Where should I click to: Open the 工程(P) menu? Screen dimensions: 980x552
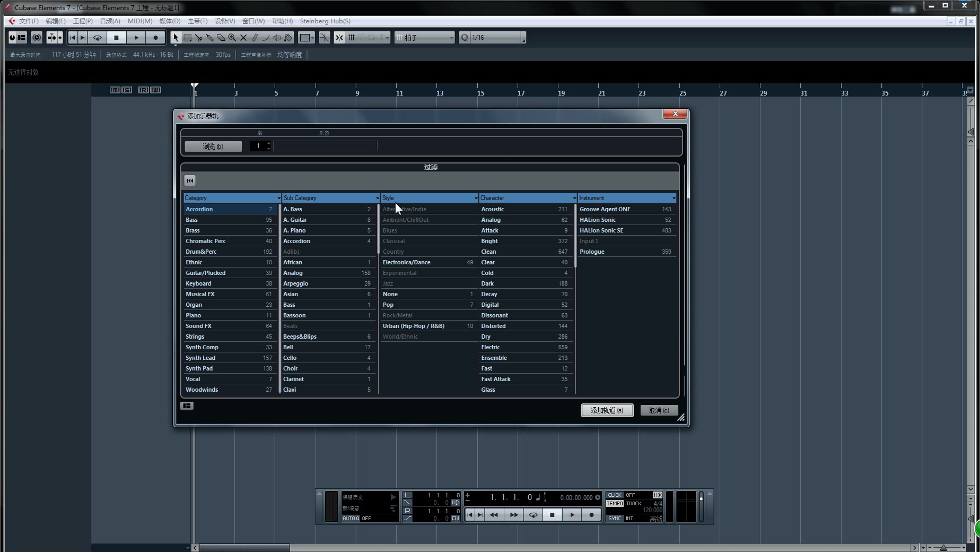click(x=82, y=21)
